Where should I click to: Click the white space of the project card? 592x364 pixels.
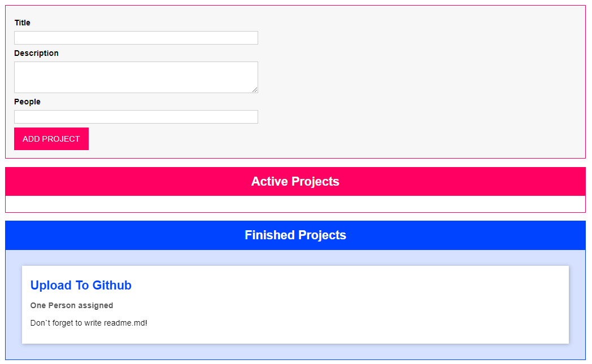[x=395, y=304]
